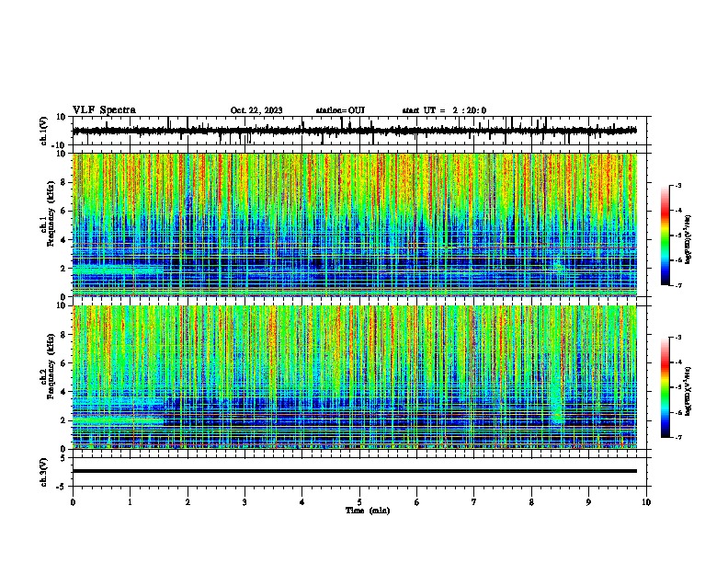Click the '6' tick on ch.2 frequency axis

point(64,363)
